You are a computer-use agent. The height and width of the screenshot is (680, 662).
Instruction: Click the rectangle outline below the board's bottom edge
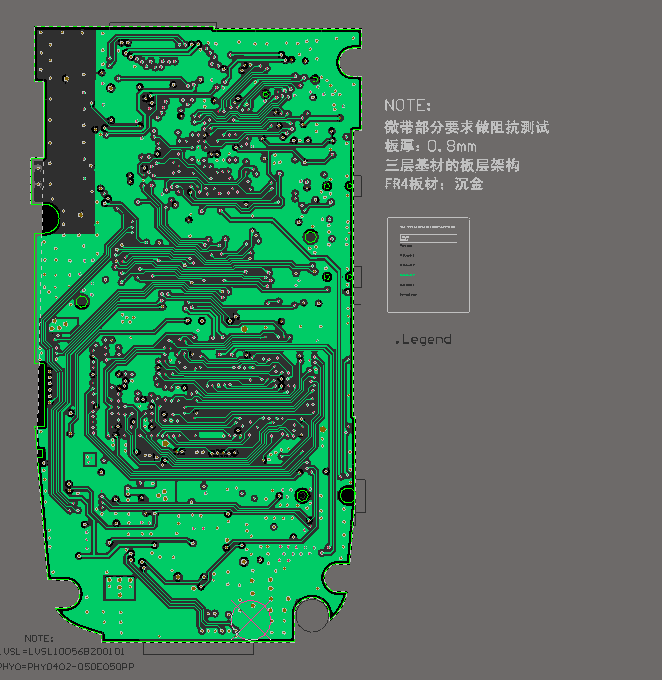[198, 648]
